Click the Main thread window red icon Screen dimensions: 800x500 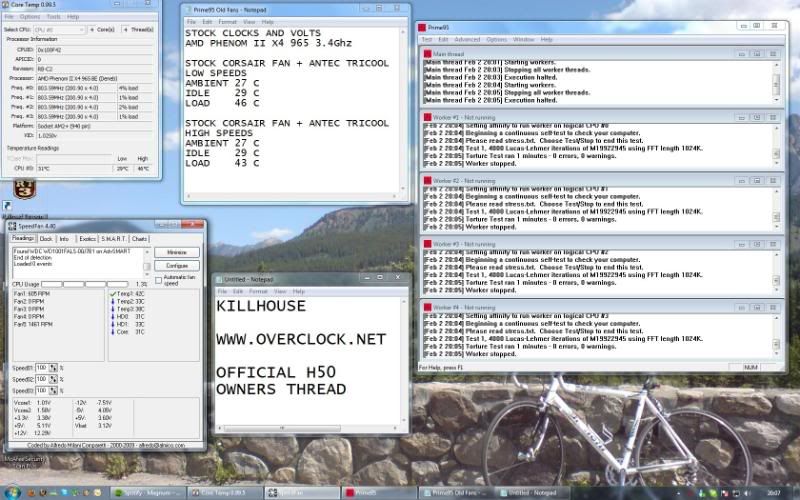coord(428,54)
